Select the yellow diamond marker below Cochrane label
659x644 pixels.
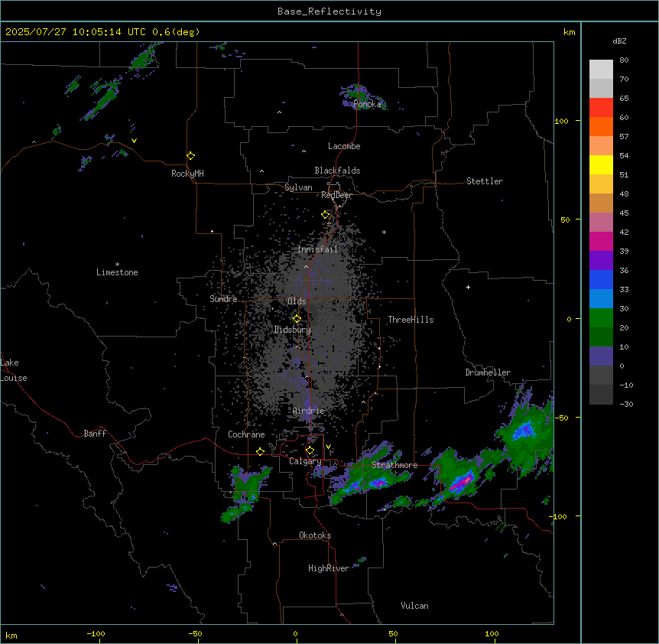coord(260,451)
